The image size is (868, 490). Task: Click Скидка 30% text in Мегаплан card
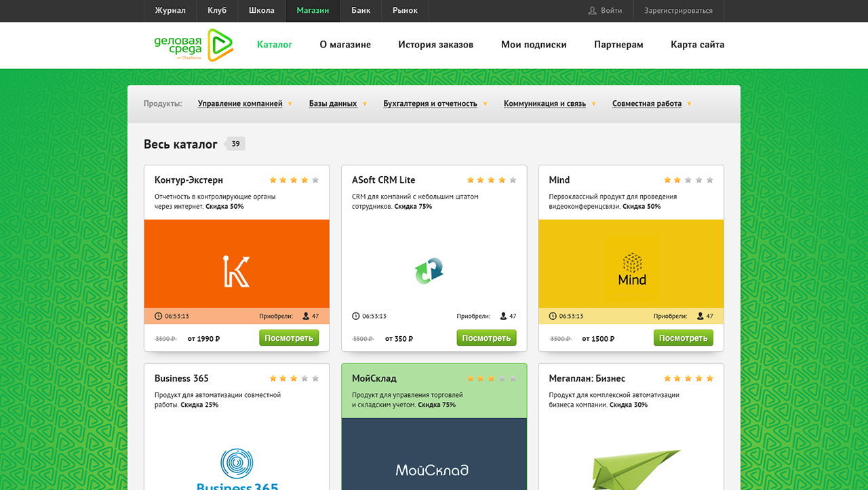[629, 405]
